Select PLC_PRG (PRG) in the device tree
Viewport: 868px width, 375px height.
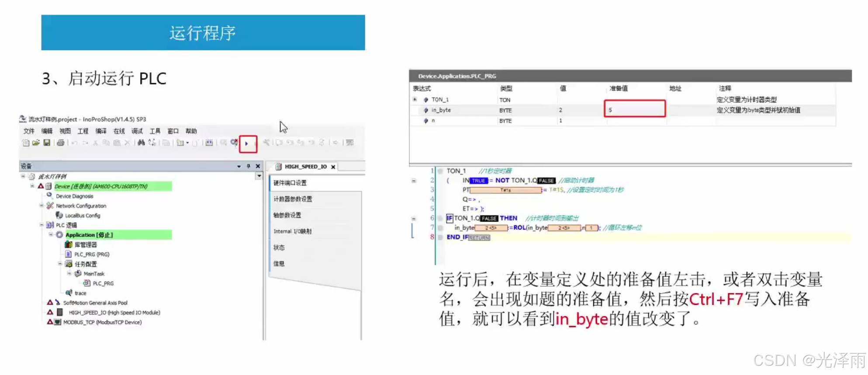click(x=92, y=255)
